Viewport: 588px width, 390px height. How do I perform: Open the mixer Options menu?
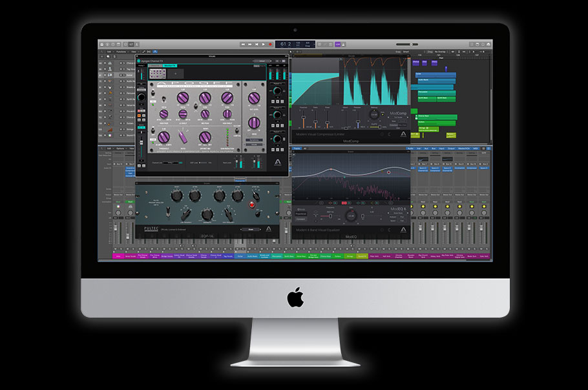pos(120,149)
